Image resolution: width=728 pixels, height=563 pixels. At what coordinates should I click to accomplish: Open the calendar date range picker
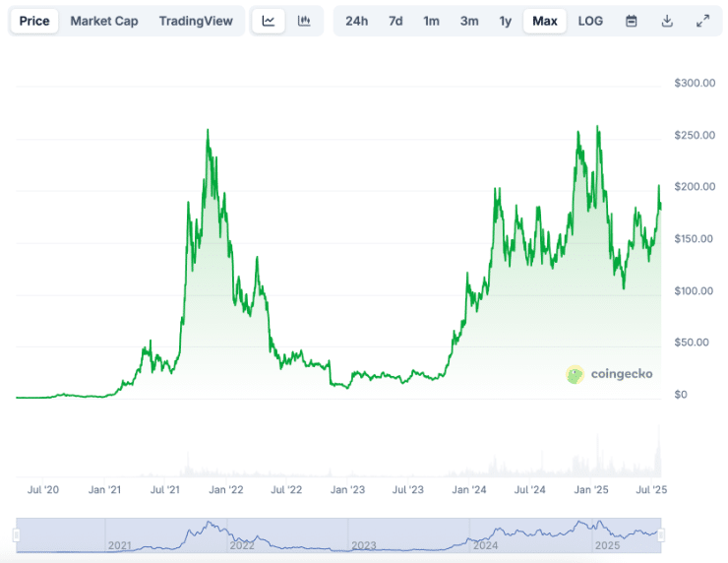coord(631,21)
